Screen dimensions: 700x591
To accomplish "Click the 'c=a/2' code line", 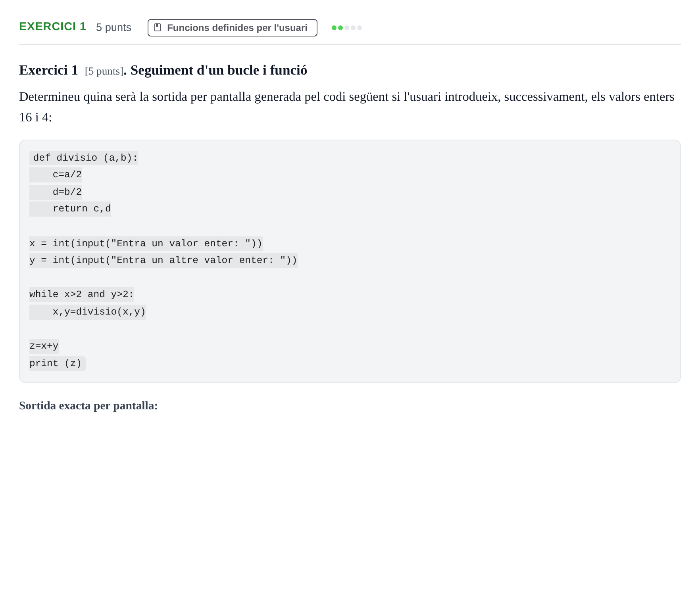I will (56, 175).
